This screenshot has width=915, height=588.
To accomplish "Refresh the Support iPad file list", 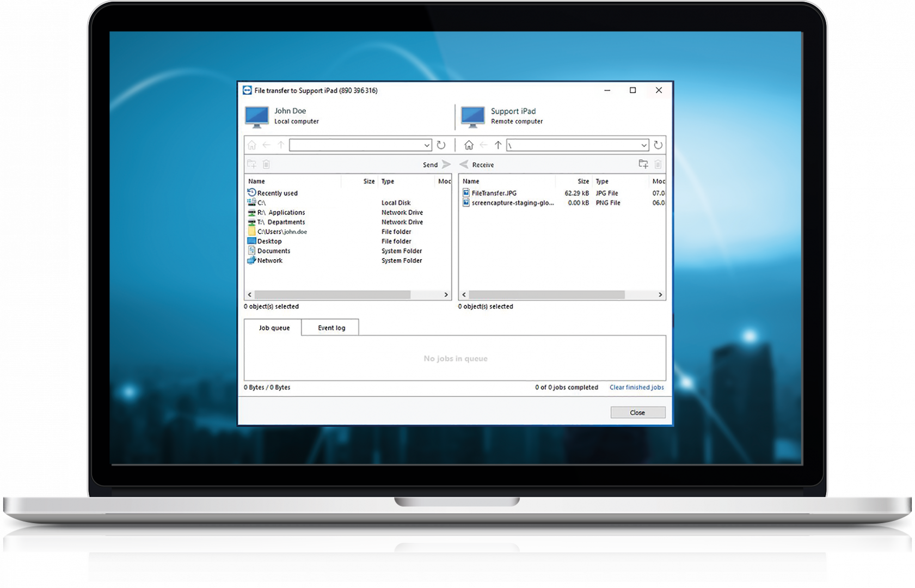I will pyautogui.click(x=658, y=145).
